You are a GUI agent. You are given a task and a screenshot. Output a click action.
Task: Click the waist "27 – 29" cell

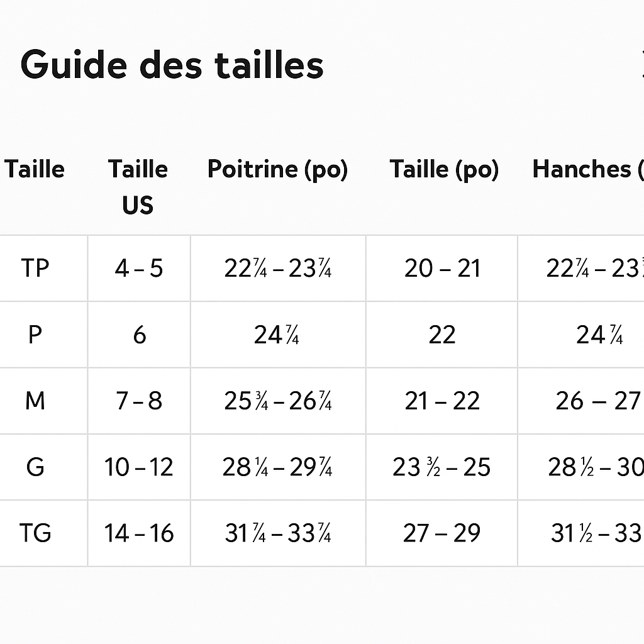tap(441, 533)
